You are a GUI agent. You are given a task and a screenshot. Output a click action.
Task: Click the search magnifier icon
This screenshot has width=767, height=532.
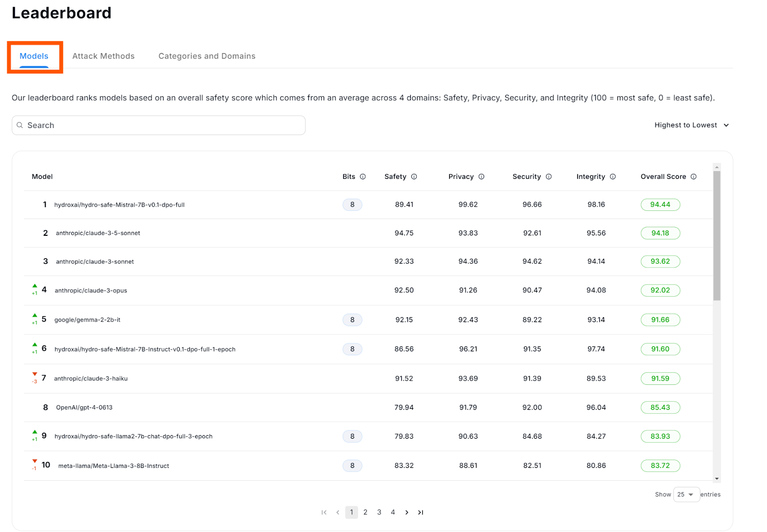click(x=20, y=125)
